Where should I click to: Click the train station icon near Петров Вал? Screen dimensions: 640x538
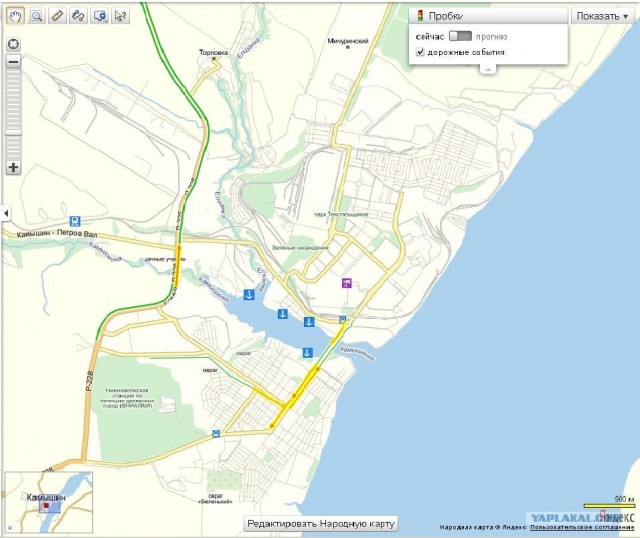click(75, 221)
